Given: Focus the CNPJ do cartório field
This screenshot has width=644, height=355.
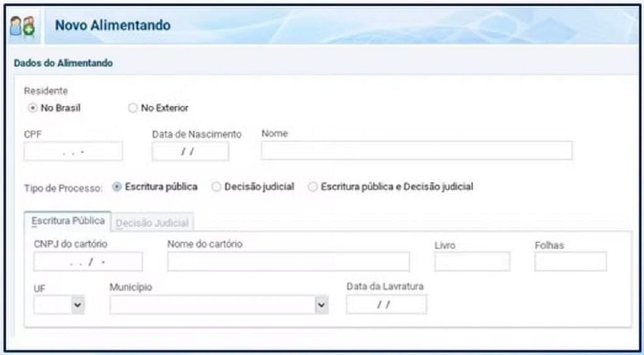Looking at the screenshot, I should tap(88, 262).
